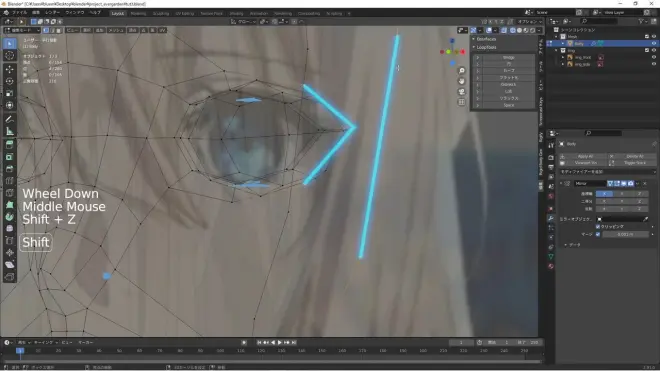The image size is (660, 371).
Task: Switch to the UV Editing workspace tab
Action: (184, 13)
